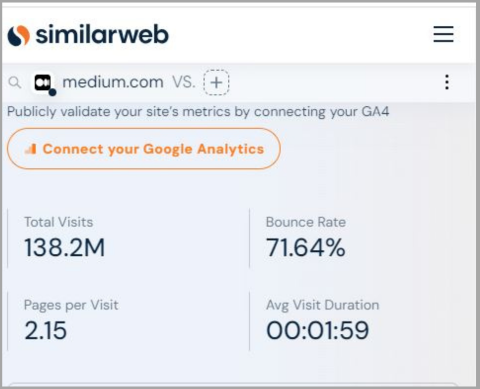This screenshot has width=480, height=389.
Task: Click the search magnifier icon
Action: click(x=14, y=82)
